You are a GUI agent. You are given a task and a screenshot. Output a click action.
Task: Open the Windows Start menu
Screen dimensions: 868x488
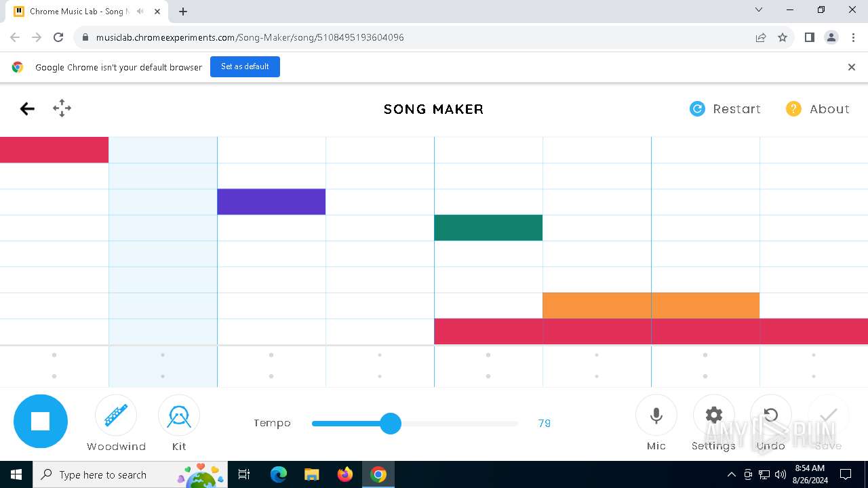[x=16, y=474]
